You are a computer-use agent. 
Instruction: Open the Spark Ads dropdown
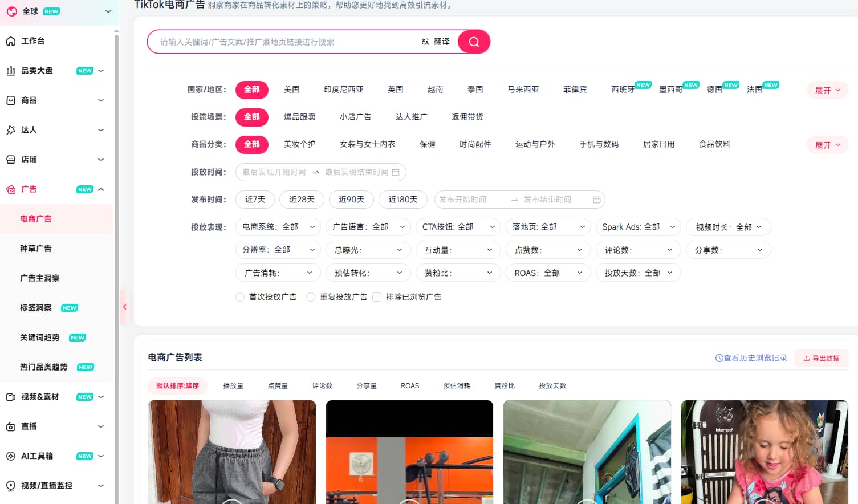[x=638, y=226]
